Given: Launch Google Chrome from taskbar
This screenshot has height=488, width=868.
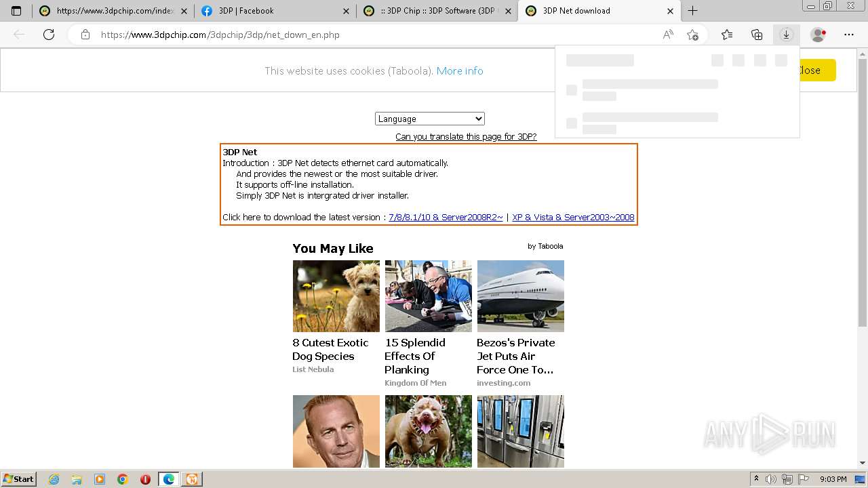Looking at the screenshot, I should click(123, 479).
